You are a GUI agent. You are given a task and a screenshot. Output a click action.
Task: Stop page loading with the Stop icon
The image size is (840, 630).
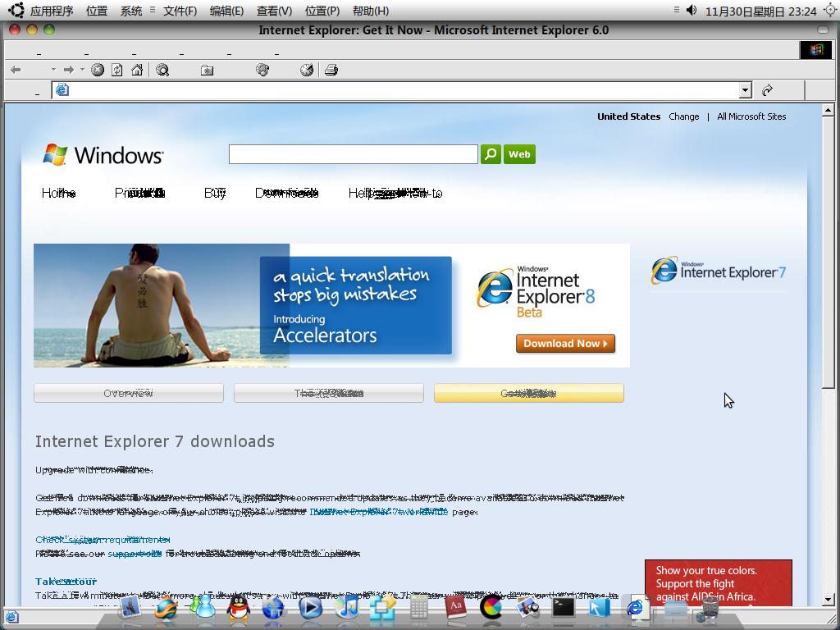[x=98, y=71]
